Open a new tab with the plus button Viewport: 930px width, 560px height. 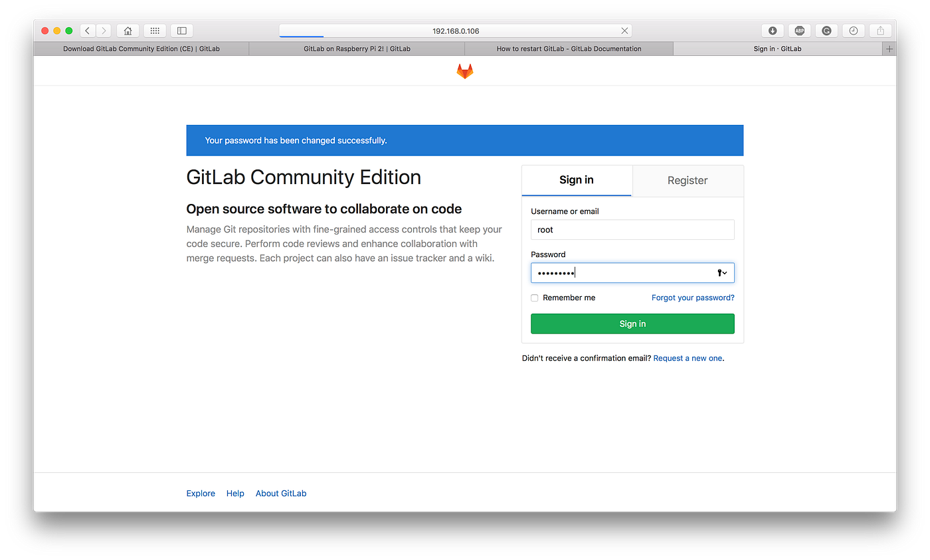click(889, 48)
